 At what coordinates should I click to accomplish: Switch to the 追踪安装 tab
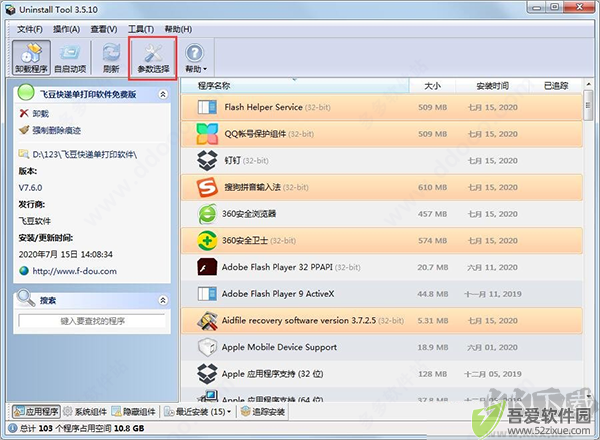263,412
